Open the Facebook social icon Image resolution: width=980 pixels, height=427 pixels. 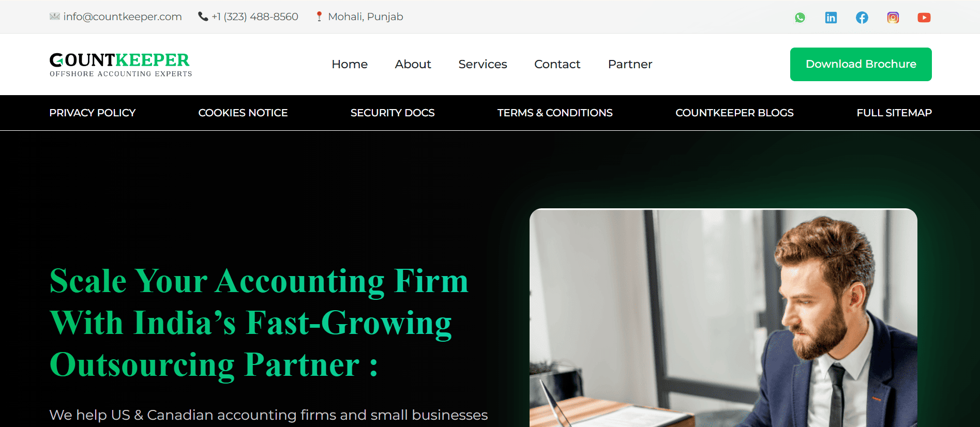[862, 18]
